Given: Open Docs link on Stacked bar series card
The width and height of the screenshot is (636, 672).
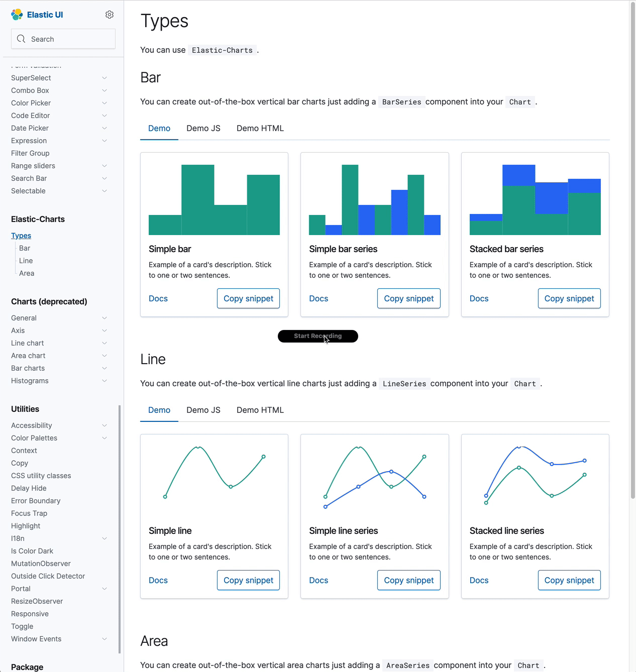Looking at the screenshot, I should click(479, 298).
